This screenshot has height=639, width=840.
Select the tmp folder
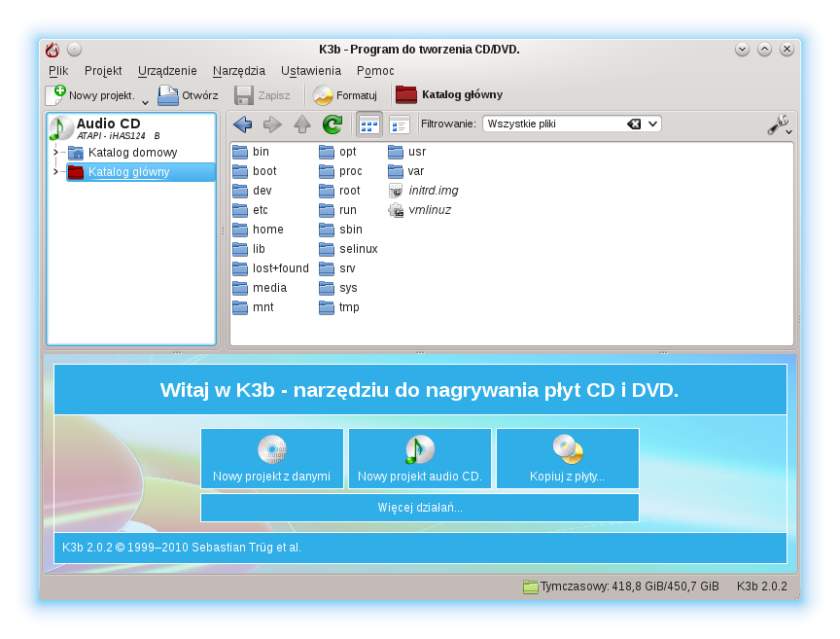339,307
